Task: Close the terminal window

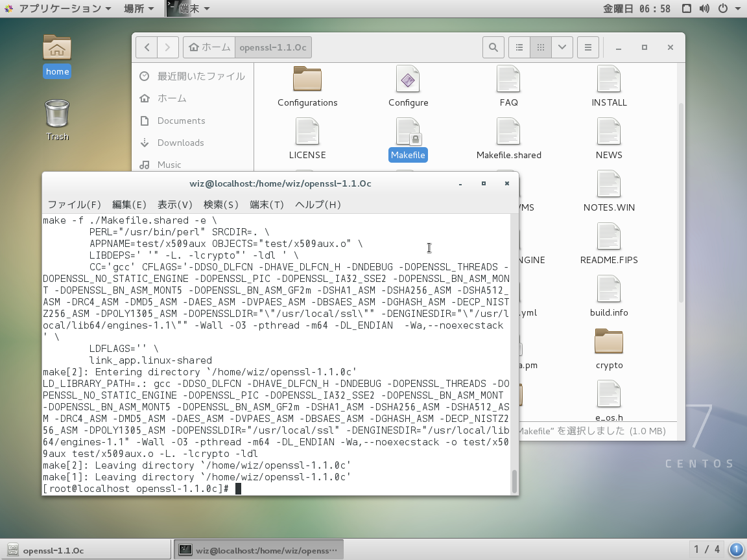Action: point(507,184)
